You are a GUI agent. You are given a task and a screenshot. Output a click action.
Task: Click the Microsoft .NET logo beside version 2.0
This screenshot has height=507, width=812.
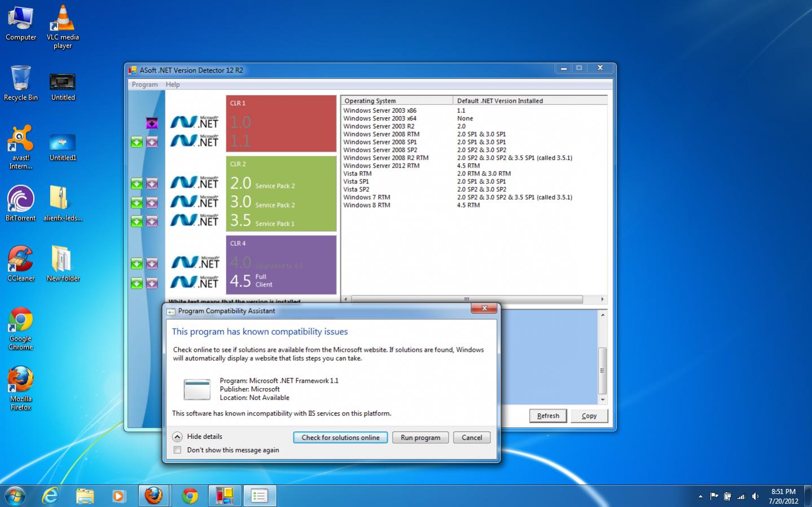point(195,182)
